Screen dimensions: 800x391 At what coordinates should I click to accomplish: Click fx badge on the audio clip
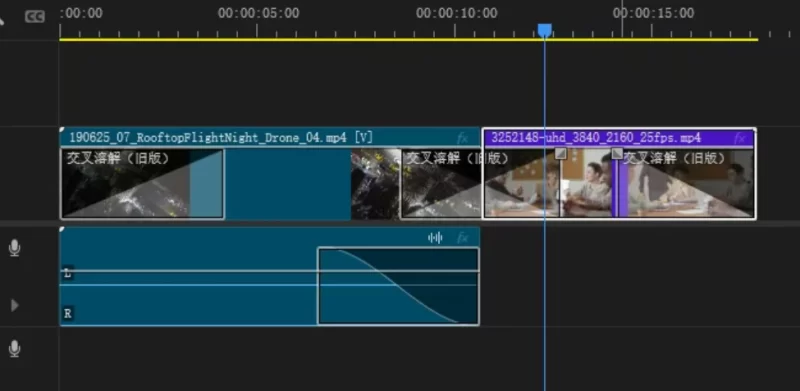point(462,238)
